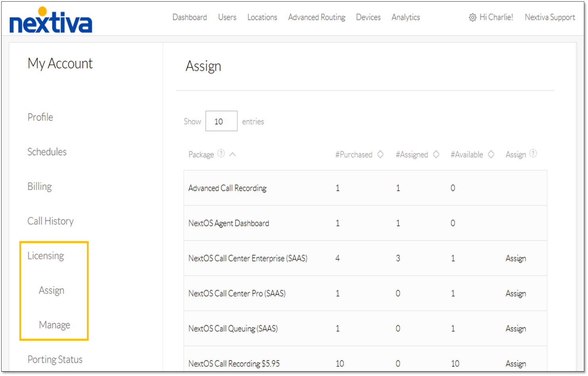Viewport: 588px width, 376px height.
Task: Click the help icon next to Package header
Action: coord(221,153)
